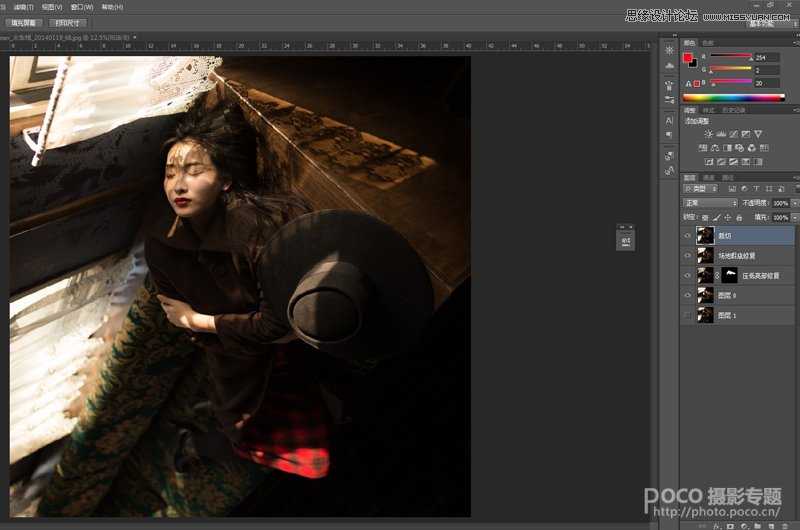Toggle visibility of 场地影晕修复 layer
800x530 pixels.
[687, 256]
